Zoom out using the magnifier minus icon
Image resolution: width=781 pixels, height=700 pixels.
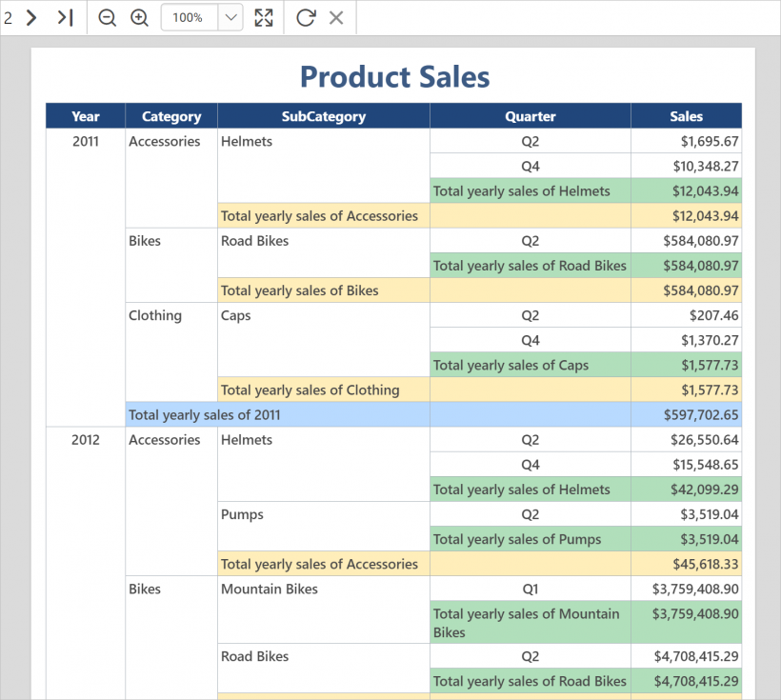point(107,17)
